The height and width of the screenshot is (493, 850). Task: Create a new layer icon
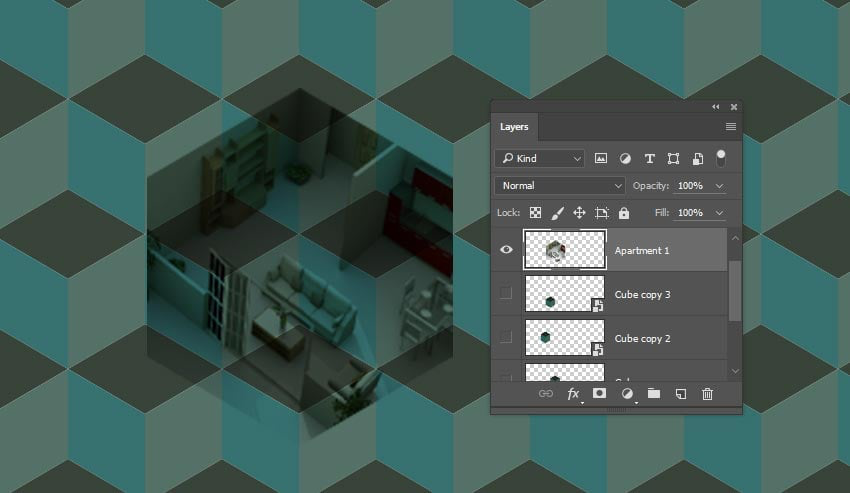(681, 394)
